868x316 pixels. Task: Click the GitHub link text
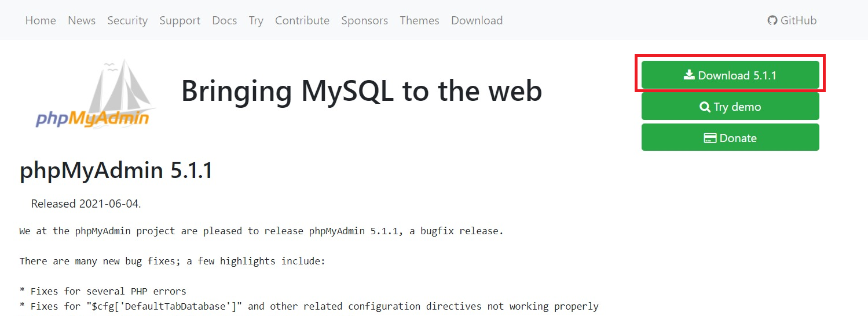pos(799,20)
